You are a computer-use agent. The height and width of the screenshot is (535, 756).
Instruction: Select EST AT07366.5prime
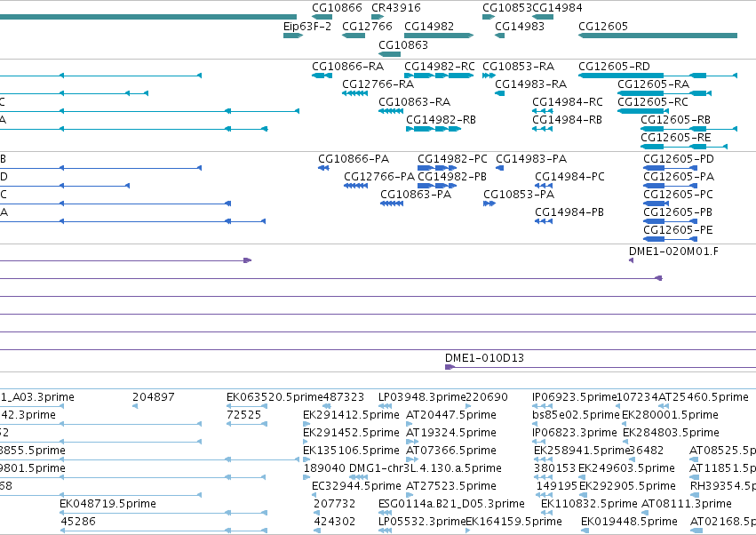point(450,451)
